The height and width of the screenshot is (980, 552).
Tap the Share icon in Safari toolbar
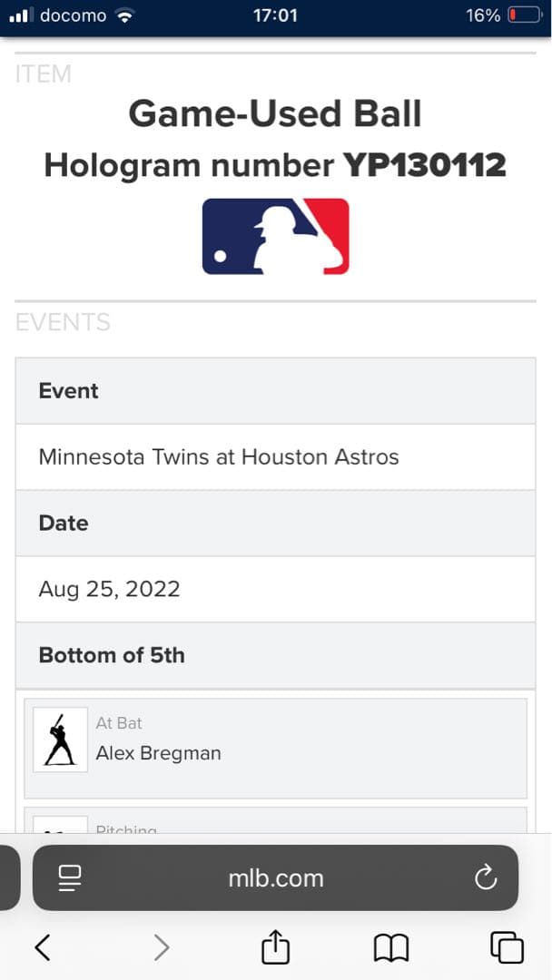[276, 946]
